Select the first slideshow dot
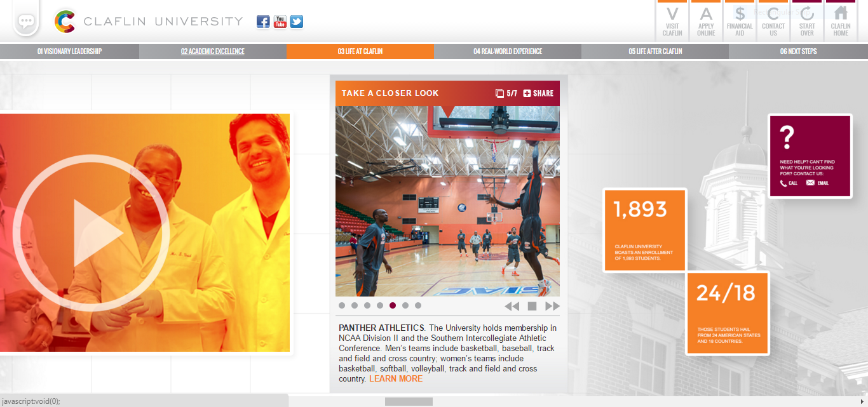The image size is (868, 407). pyautogui.click(x=342, y=305)
